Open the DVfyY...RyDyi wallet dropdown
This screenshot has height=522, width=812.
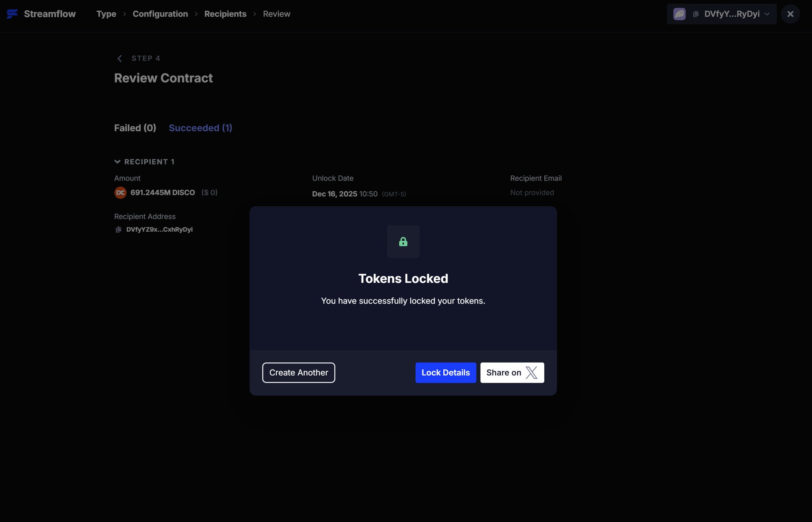(x=767, y=14)
